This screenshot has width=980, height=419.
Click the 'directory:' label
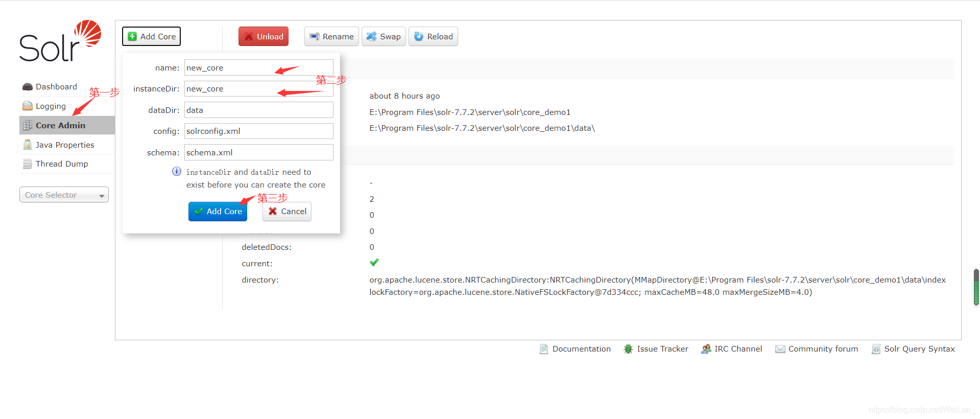click(x=260, y=280)
